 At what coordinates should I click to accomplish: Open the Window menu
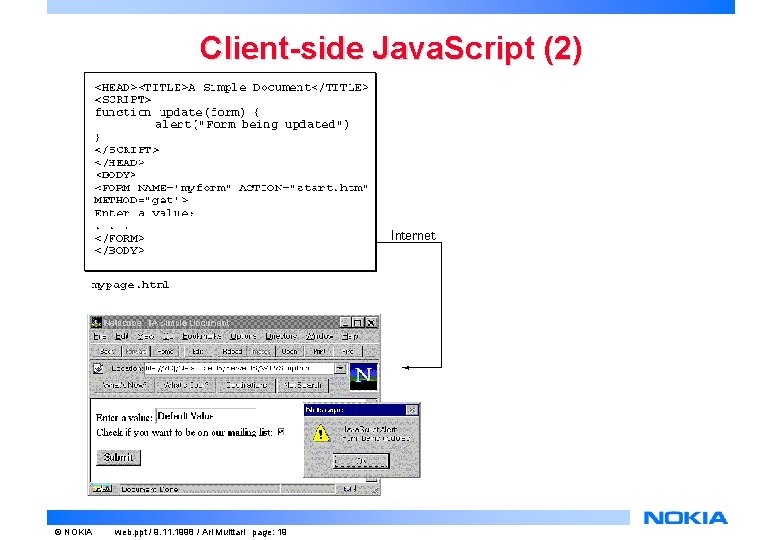[319, 337]
